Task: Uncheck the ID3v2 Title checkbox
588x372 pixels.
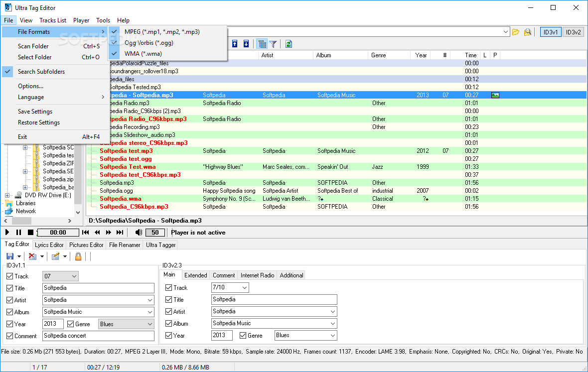Action: 169,300
